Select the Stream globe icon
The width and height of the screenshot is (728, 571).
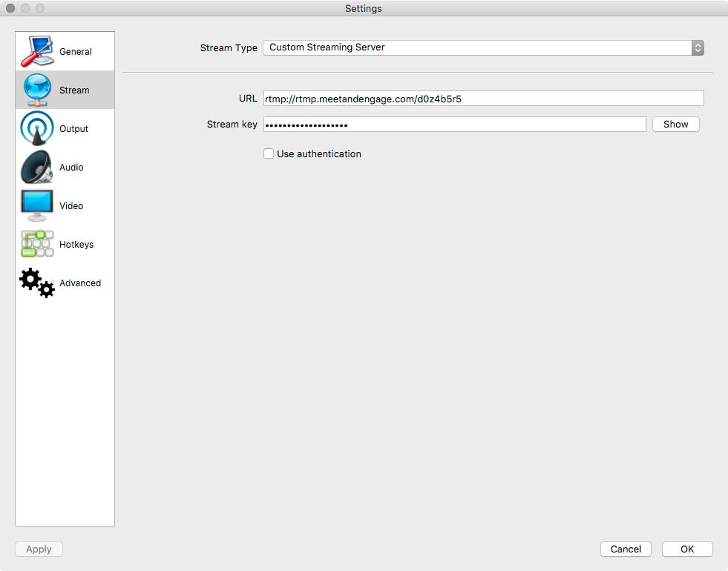37,90
